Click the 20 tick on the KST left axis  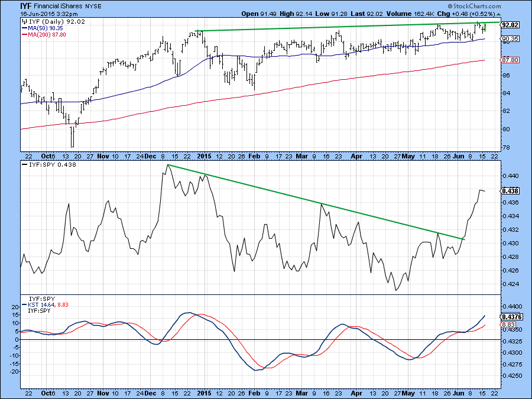tap(15, 307)
